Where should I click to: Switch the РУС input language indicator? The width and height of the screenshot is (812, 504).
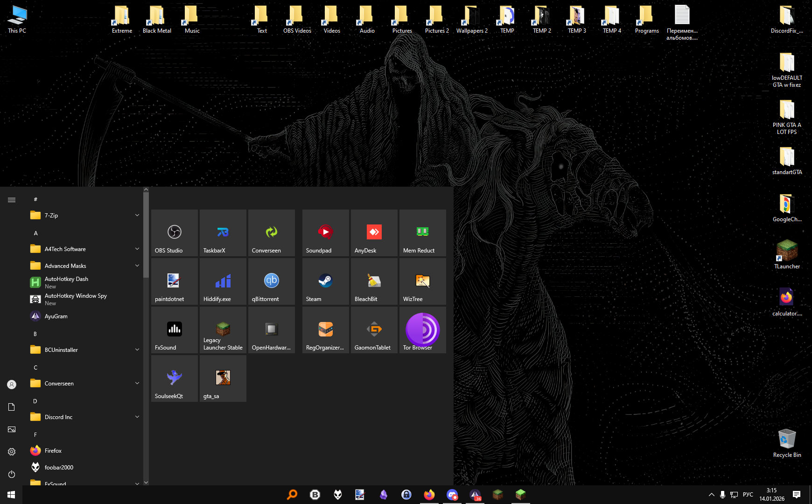(748, 495)
